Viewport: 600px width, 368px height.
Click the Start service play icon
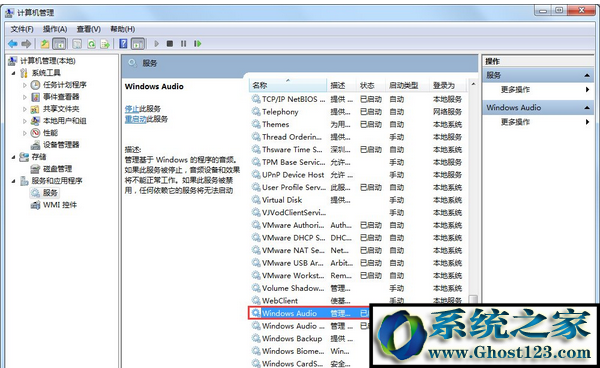tap(156, 44)
